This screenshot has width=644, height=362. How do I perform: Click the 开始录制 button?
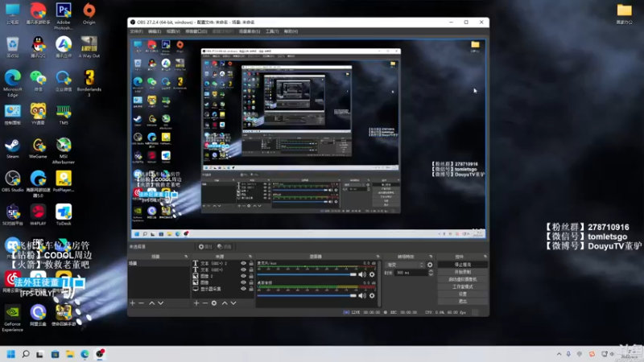[x=462, y=272]
